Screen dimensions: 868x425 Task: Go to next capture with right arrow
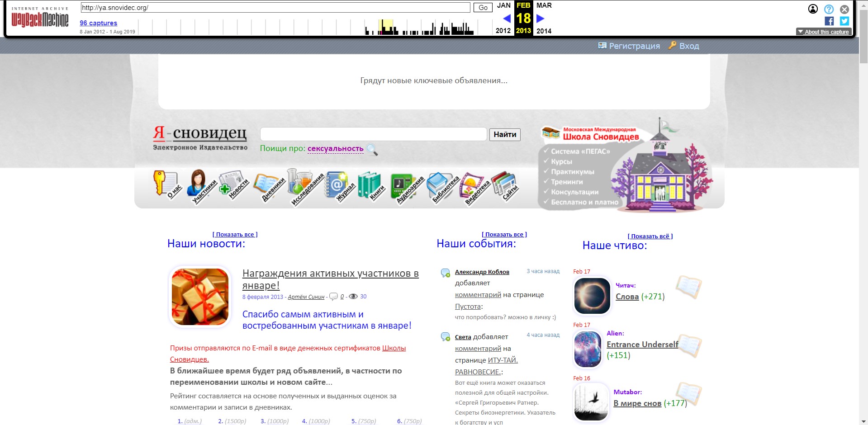(540, 19)
